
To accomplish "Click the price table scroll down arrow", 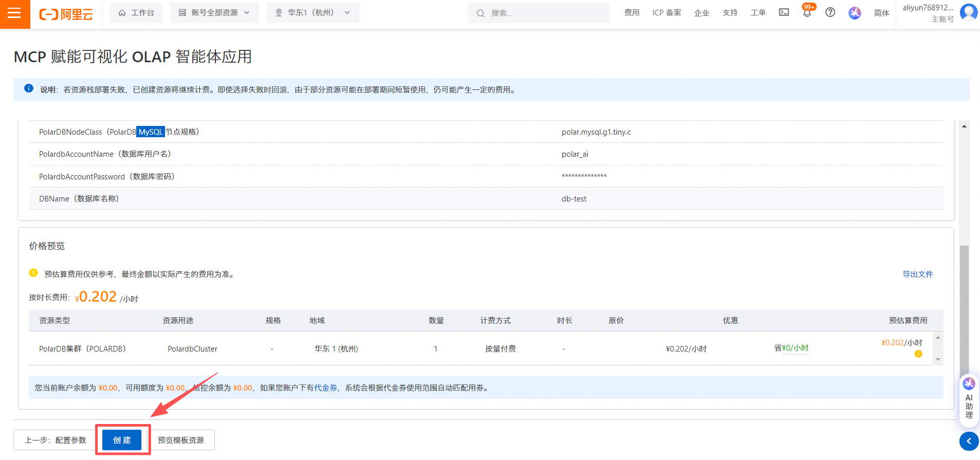I will (x=938, y=360).
